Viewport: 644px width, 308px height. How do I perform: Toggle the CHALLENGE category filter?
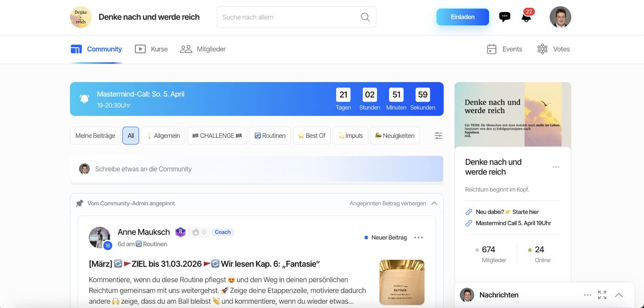217,136
